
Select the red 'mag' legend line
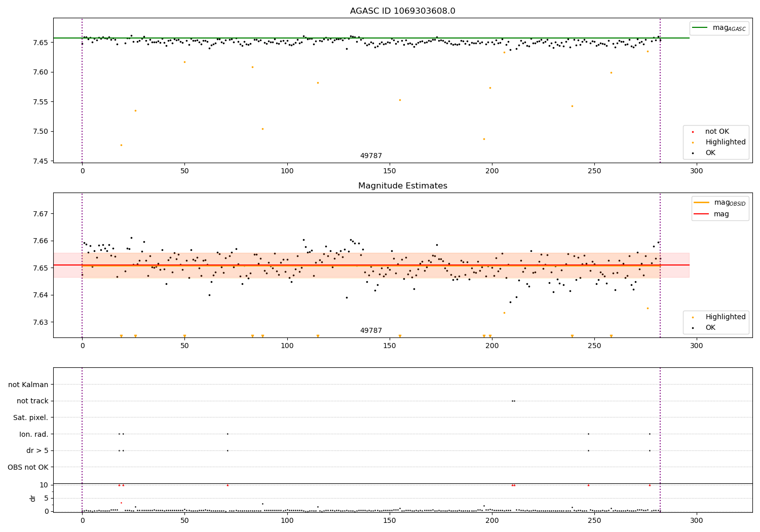coord(701,214)
